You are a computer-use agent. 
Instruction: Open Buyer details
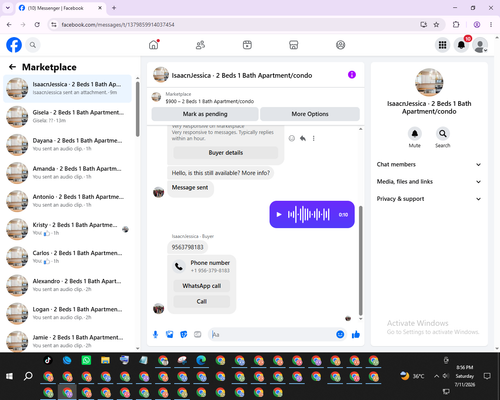(226, 153)
